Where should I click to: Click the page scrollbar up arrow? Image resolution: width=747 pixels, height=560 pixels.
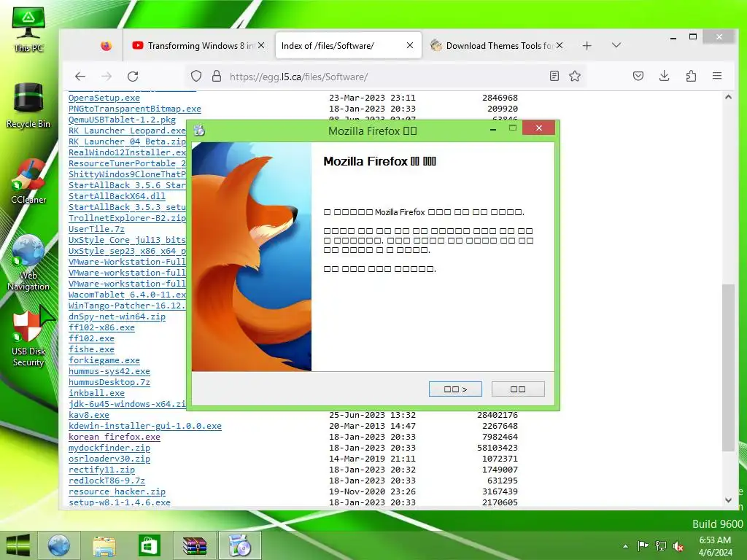tap(728, 97)
